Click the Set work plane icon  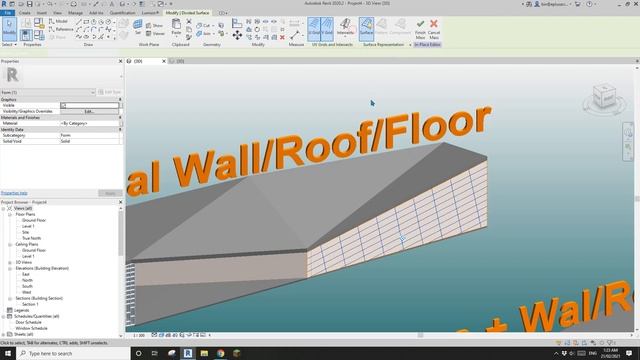138,27
